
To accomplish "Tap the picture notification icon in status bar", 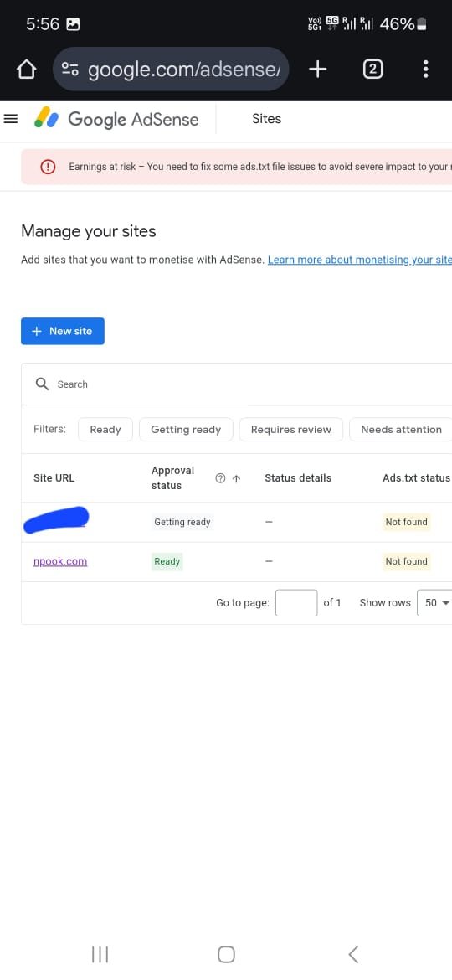I will point(73,24).
